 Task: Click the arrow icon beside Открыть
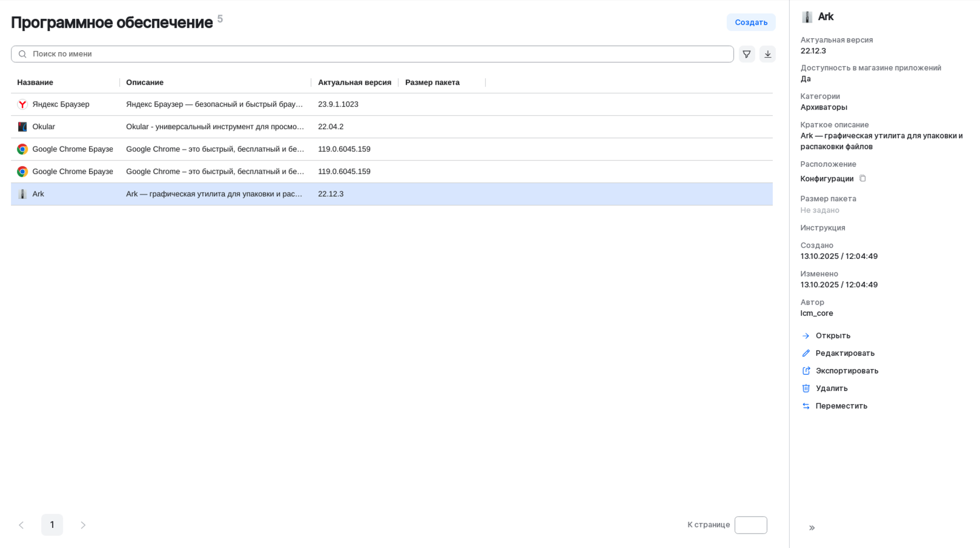pyautogui.click(x=806, y=335)
